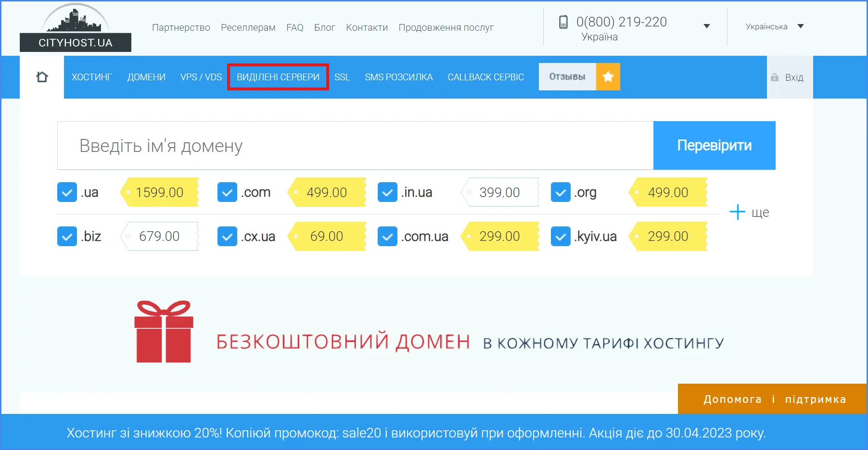Select VPS / VDS in the navigation

coord(201,77)
